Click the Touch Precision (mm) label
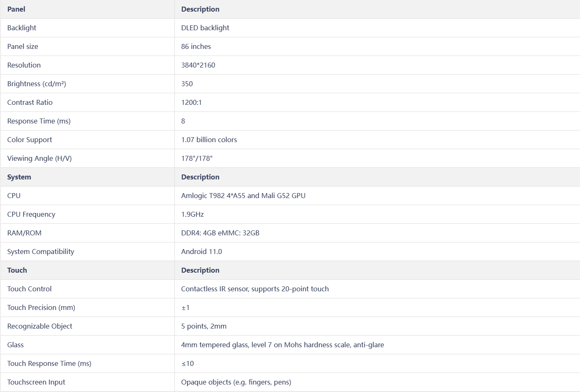Viewport: 580px width, 392px height. (41, 307)
